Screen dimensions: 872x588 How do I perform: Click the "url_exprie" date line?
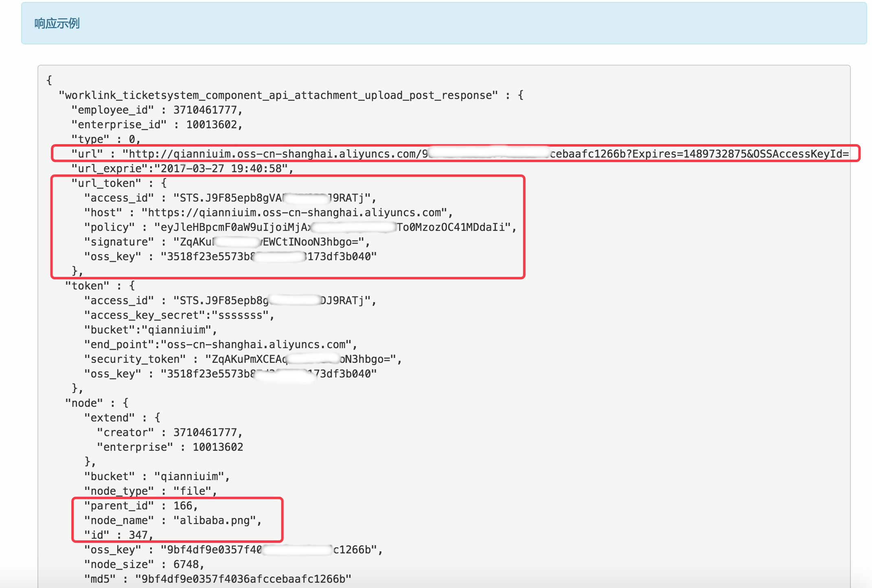(182, 169)
